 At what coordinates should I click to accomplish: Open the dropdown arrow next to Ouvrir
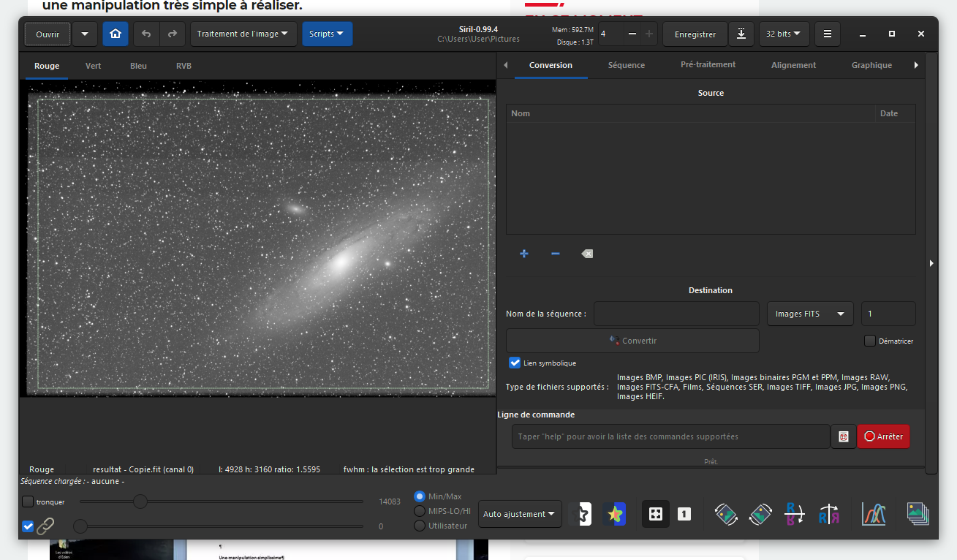[85, 34]
